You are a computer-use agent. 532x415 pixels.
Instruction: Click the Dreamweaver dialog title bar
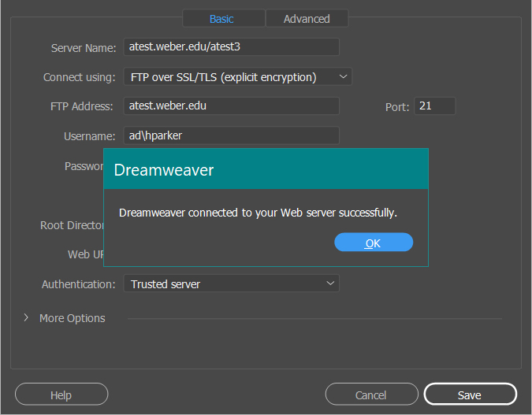266,169
